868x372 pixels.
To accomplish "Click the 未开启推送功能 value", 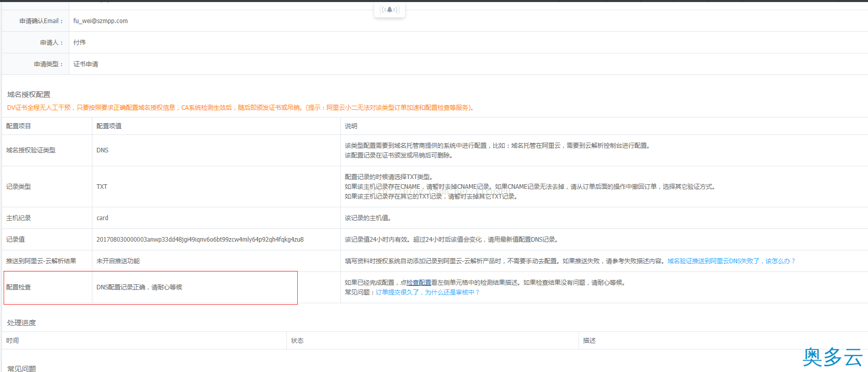I will (x=118, y=261).
